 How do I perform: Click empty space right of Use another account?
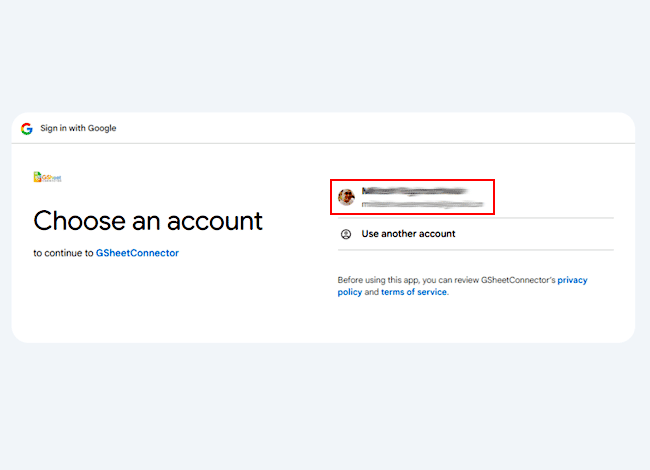pos(540,234)
